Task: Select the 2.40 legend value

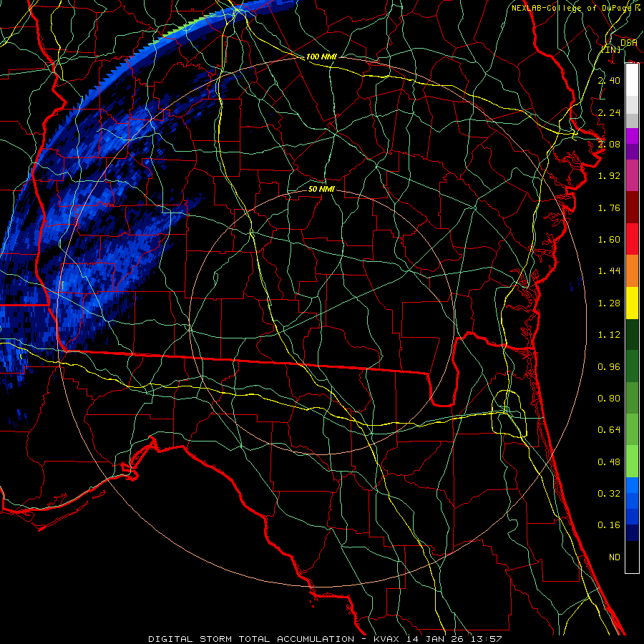Action: [609, 80]
